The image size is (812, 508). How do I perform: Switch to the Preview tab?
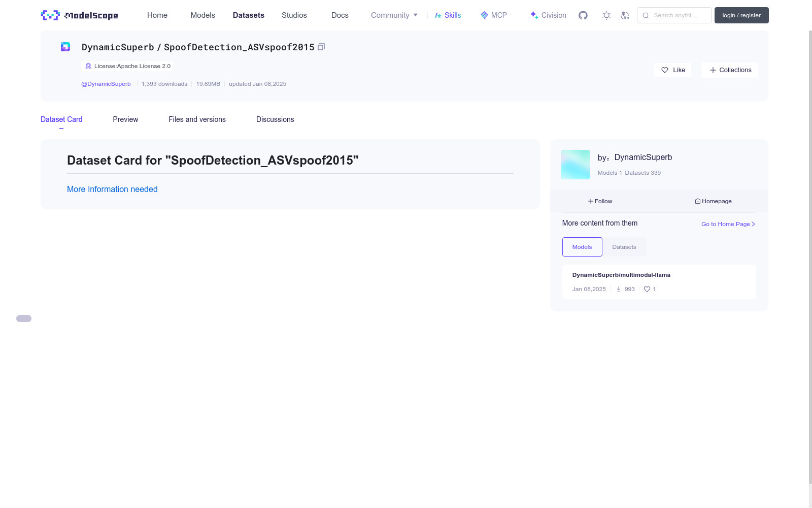[125, 119]
